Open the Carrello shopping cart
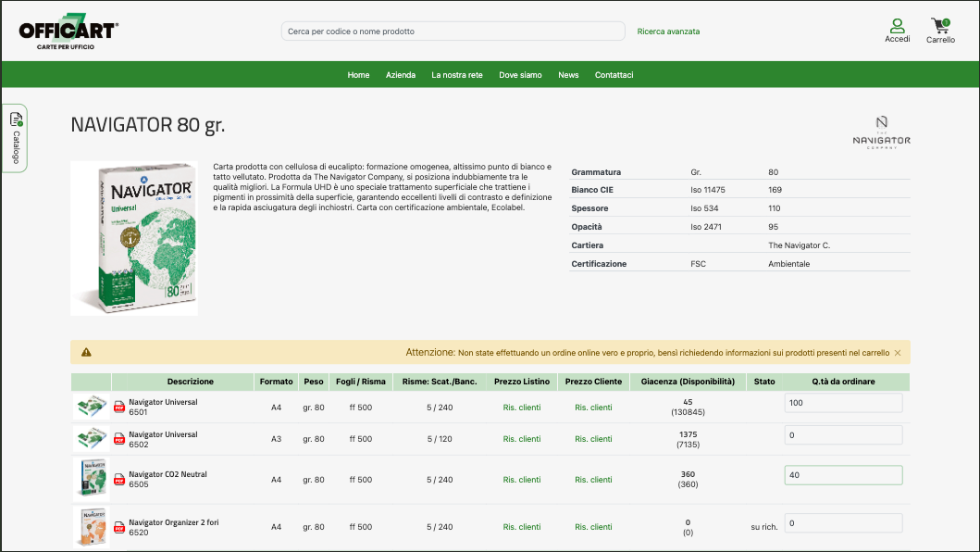This screenshot has width=980, height=552. [940, 26]
